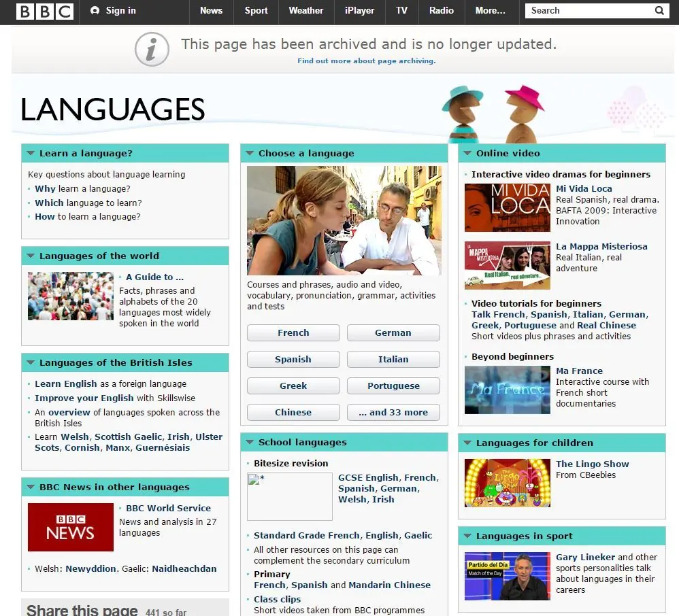The image size is (679, 616).
Task: Click the Ma France thumbnail
Action: click(507, 390)
